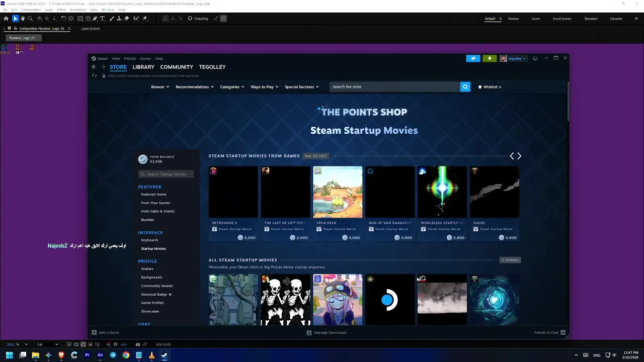The width and height of the screenshot is (644, 362).
Task: Select the Clone Stamp tool
Action: pyautogui.click(x=119, y=19)
